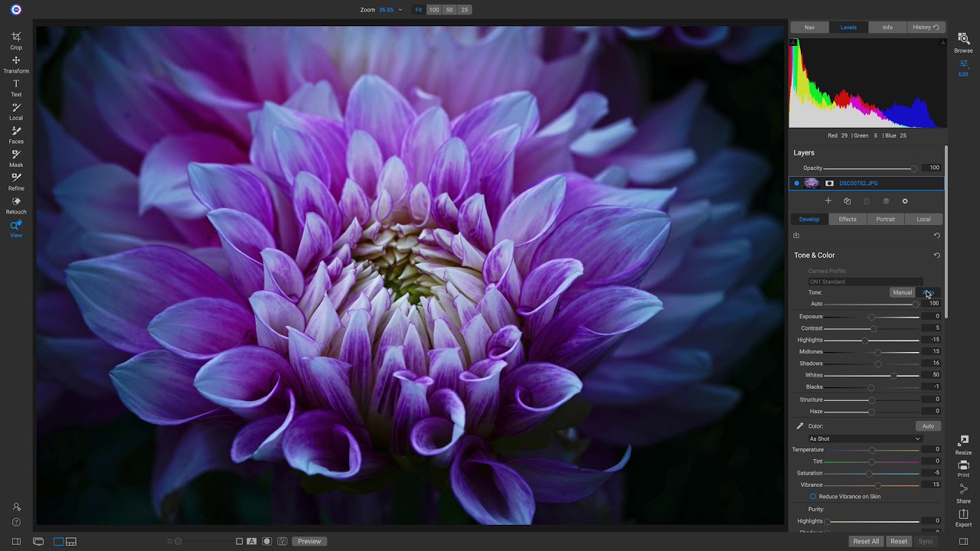The height and width of the screenshot is (551, 980).
Task: Click the layer mask icon on DSC00752.JPG
Action: click(x=829, y=184)
